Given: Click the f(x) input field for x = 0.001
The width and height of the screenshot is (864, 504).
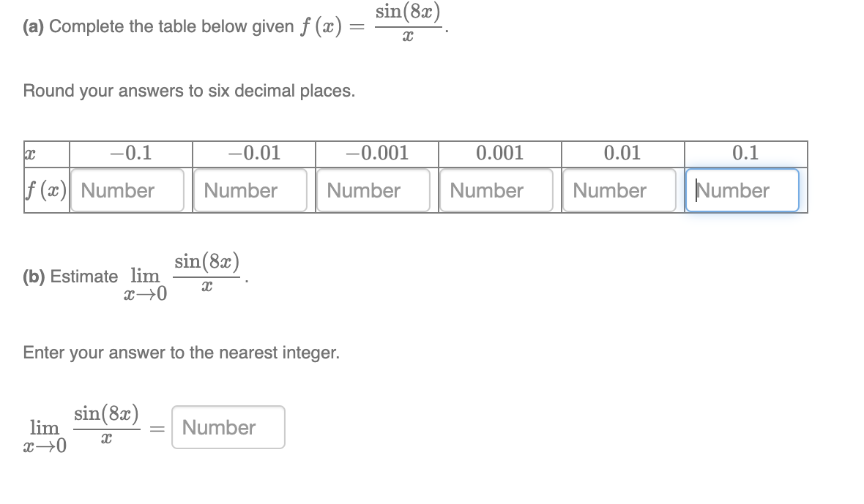Looking at the screenshot, I should point(496,190).
